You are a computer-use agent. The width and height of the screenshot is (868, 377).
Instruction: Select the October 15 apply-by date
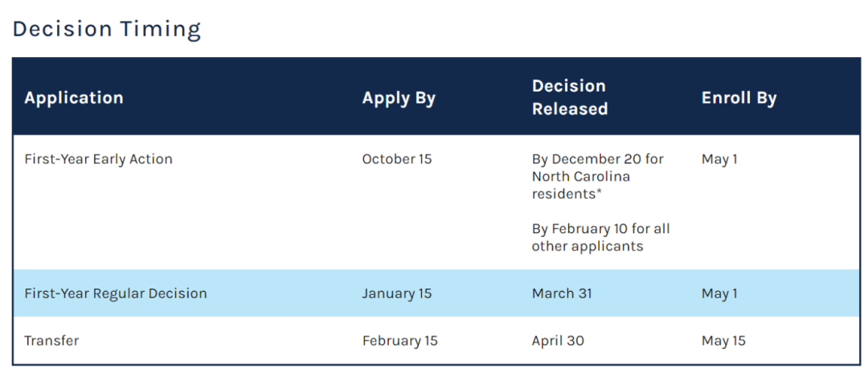tap(396, 159)
